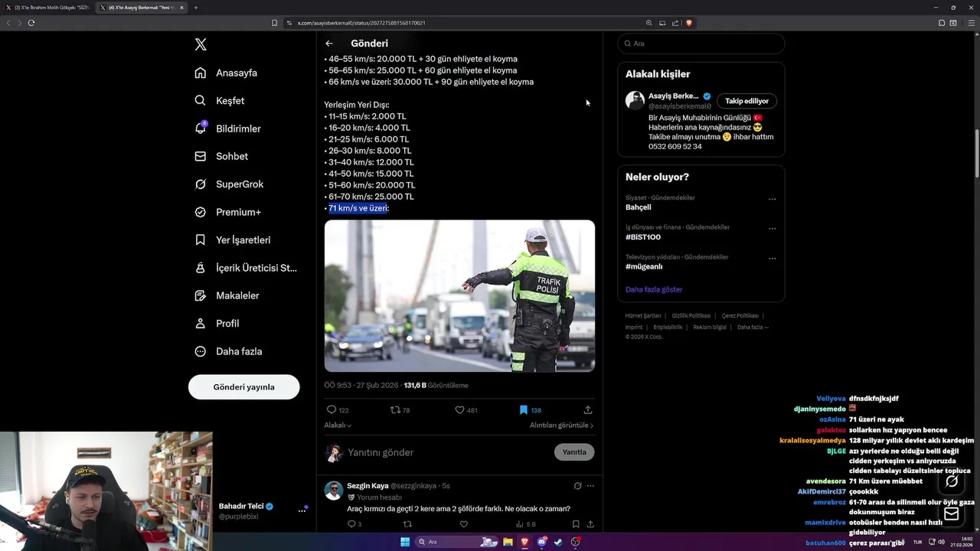Click the Grok icon on Sezgin Kaya's reply
980x551 pixels.
(x=577, y=486)
